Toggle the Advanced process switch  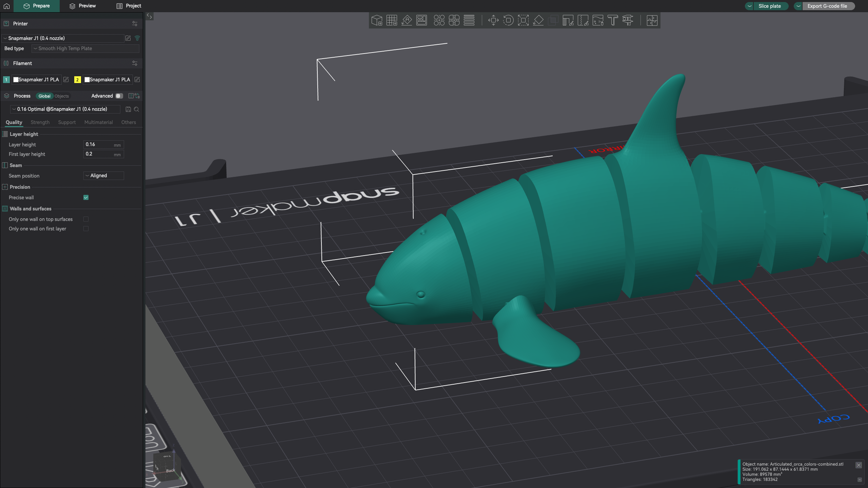(x=119, y=96)
